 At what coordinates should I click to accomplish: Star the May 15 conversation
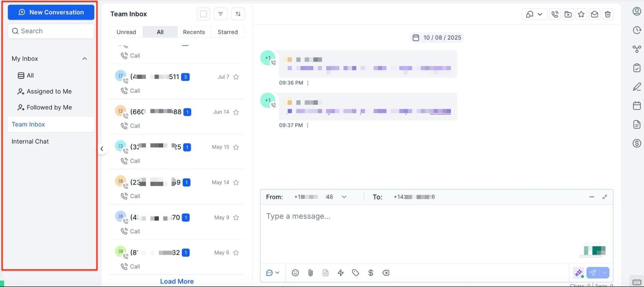(236, 147)
